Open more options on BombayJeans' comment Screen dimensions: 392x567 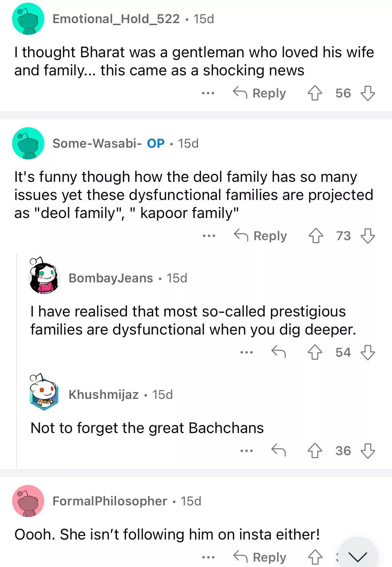[247, 352]
